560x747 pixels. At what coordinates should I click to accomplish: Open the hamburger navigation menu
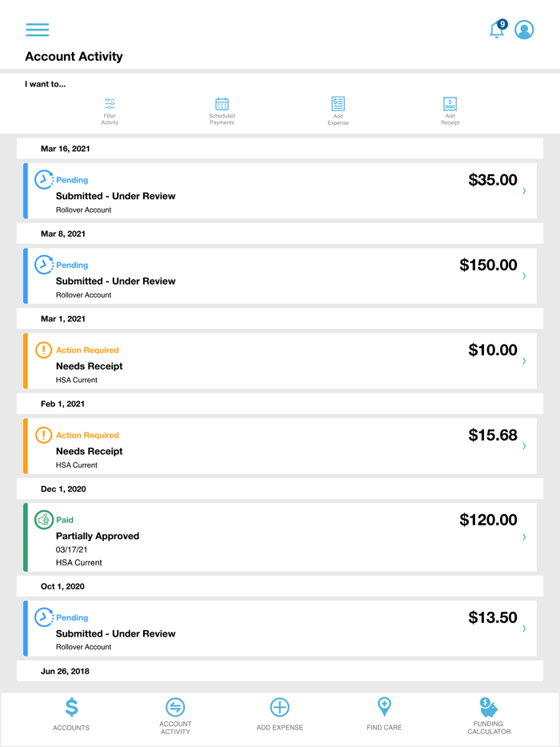[37, 30]
